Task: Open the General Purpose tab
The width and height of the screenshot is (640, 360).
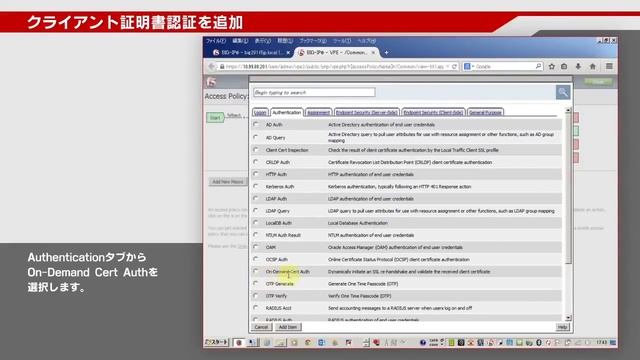Action: tap(485, 112)
